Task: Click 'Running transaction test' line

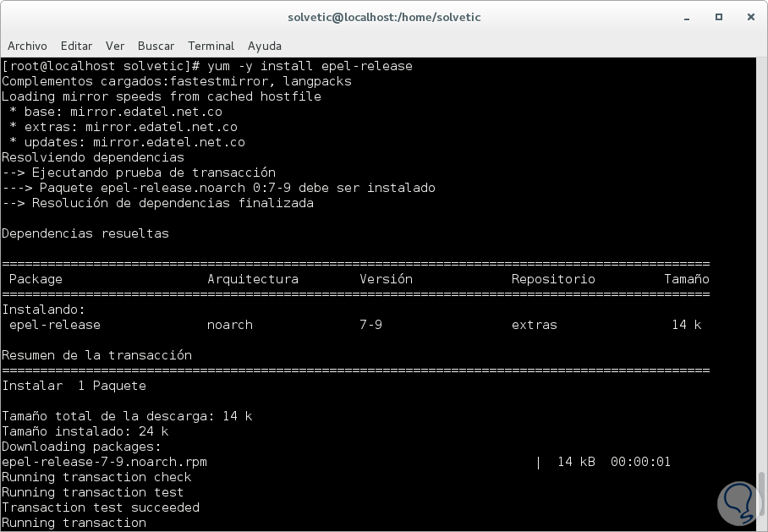Action: (93, 492)
